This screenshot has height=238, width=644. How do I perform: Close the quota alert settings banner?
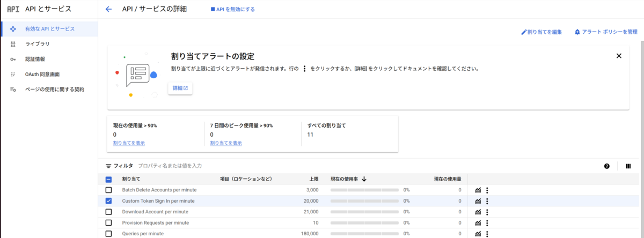pyautogui.click(x=619, y=56)
